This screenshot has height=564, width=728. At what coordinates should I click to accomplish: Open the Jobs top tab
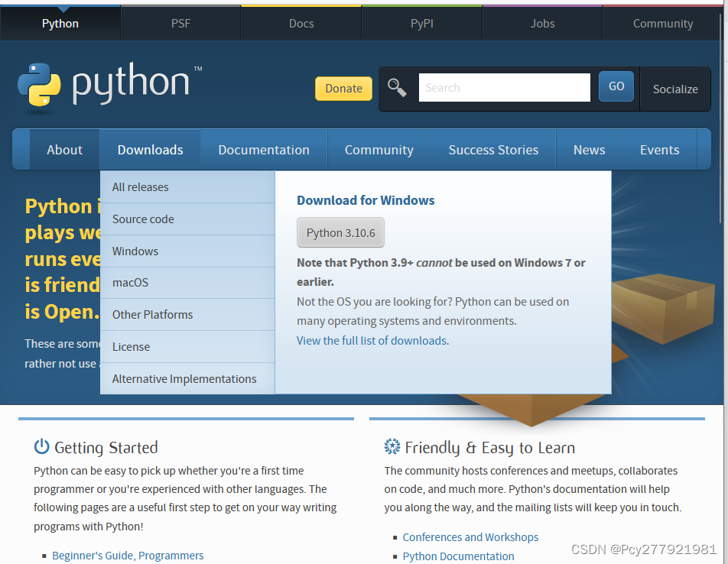click(542, 23)
